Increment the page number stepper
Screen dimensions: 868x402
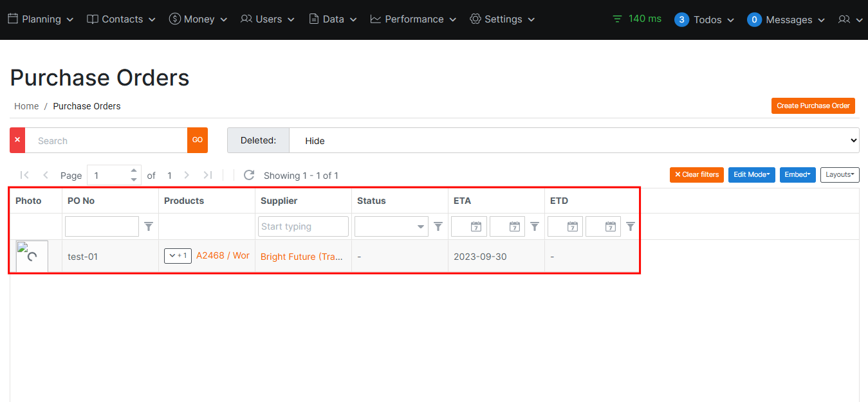point(134,171)
